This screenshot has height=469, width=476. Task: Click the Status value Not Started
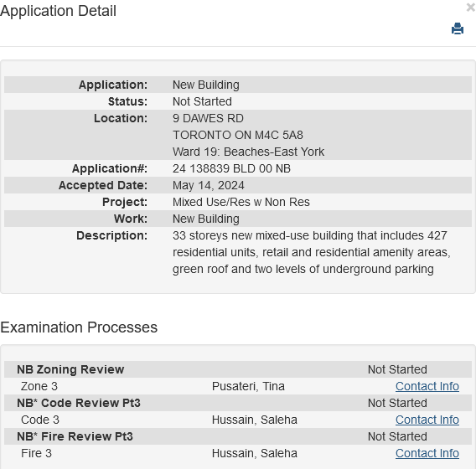[202, 101]
